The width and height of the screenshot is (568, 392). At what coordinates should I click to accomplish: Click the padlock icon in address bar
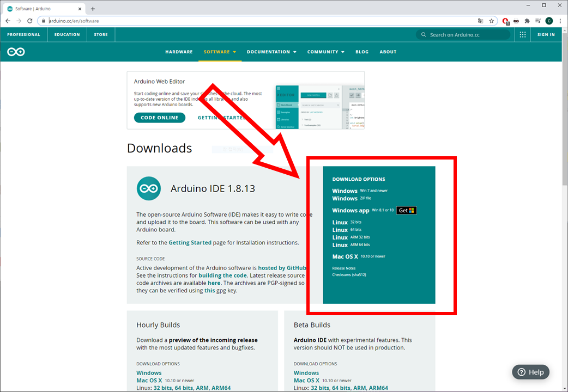tap(44, 21)
